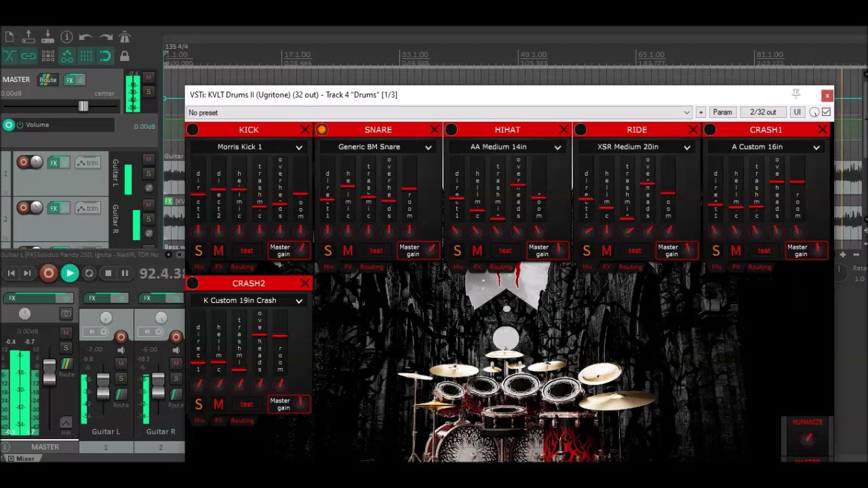
Task: Toggle the lock padlock icon
Action: click(x=125, y=56)
